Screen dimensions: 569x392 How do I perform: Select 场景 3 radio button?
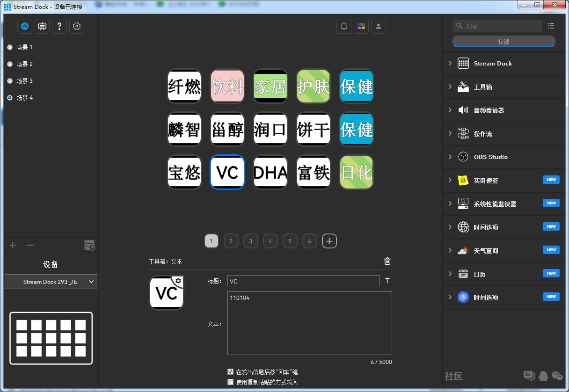tap(10, 81)
